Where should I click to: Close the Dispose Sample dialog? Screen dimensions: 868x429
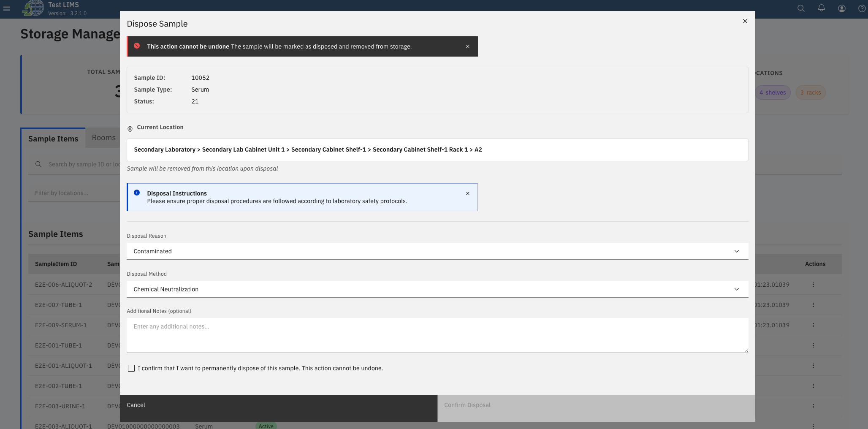point(745,21)
